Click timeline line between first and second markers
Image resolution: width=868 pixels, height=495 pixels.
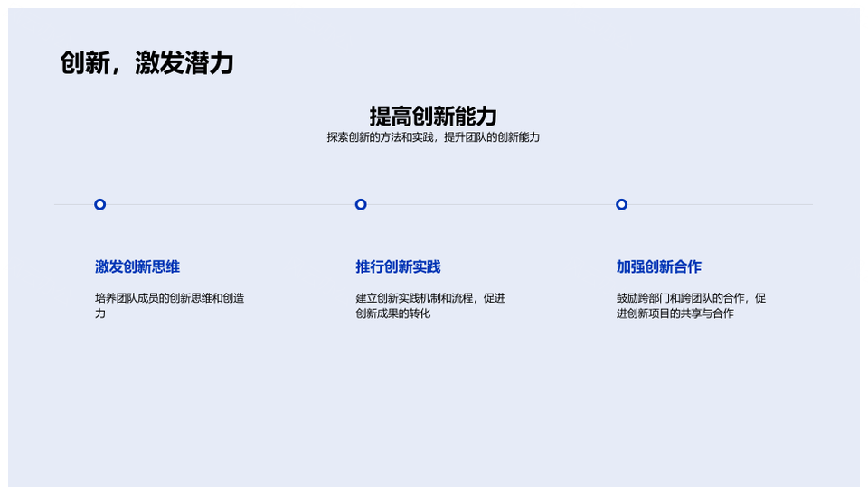pos(231,205)
